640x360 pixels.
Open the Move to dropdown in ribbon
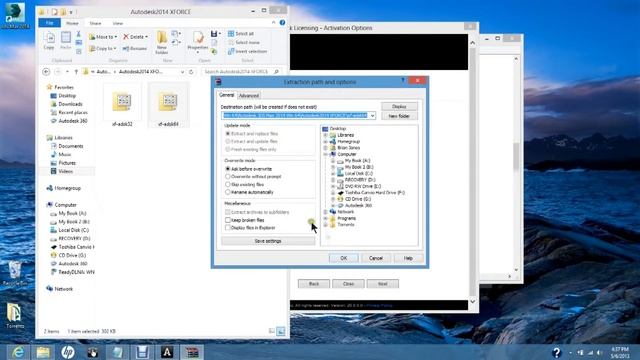click(103, 37)
